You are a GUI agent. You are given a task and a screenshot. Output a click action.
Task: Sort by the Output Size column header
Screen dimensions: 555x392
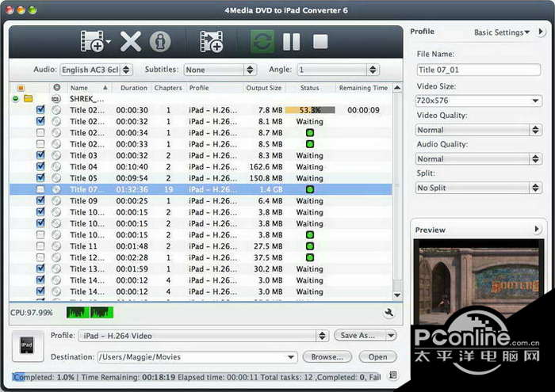tap(264, 88)
